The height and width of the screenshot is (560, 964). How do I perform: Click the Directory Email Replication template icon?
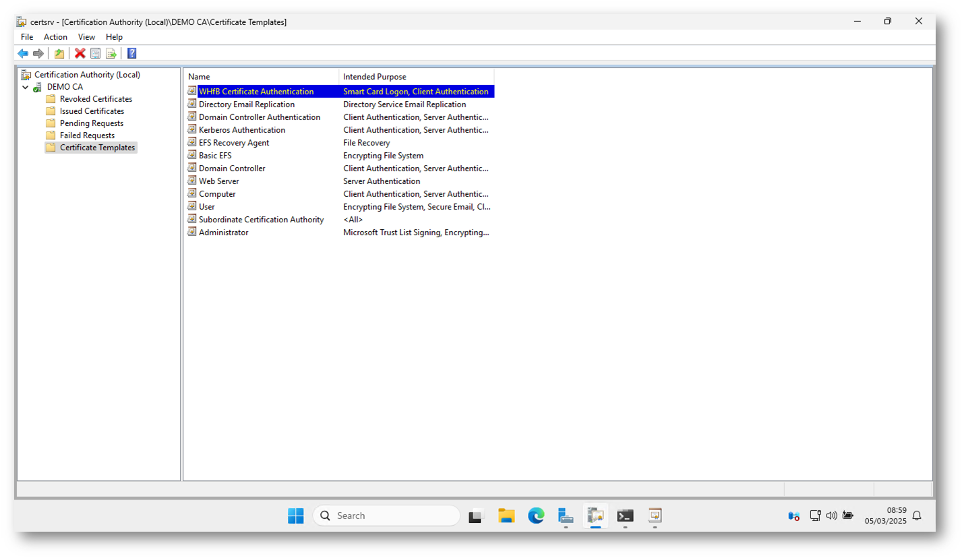[192, 104]
